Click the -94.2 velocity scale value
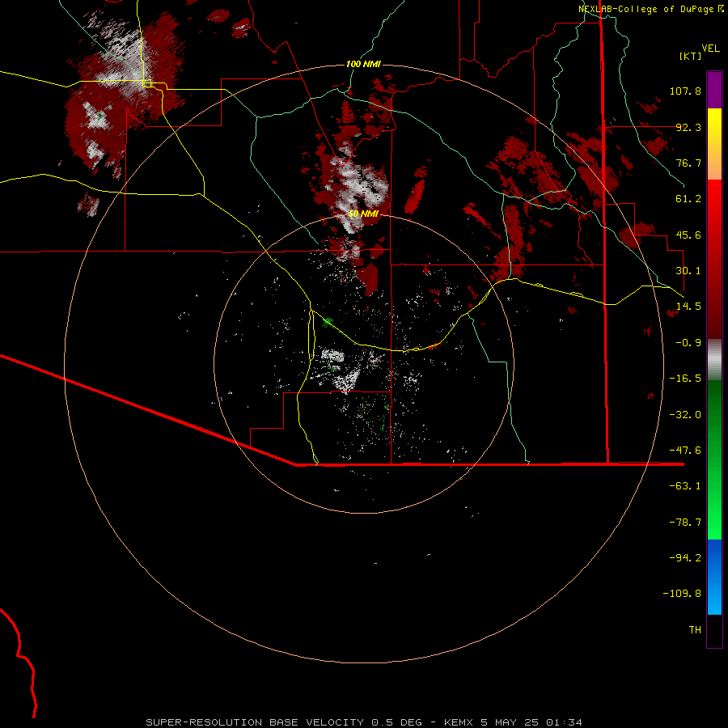 click(x=685, y=557)
